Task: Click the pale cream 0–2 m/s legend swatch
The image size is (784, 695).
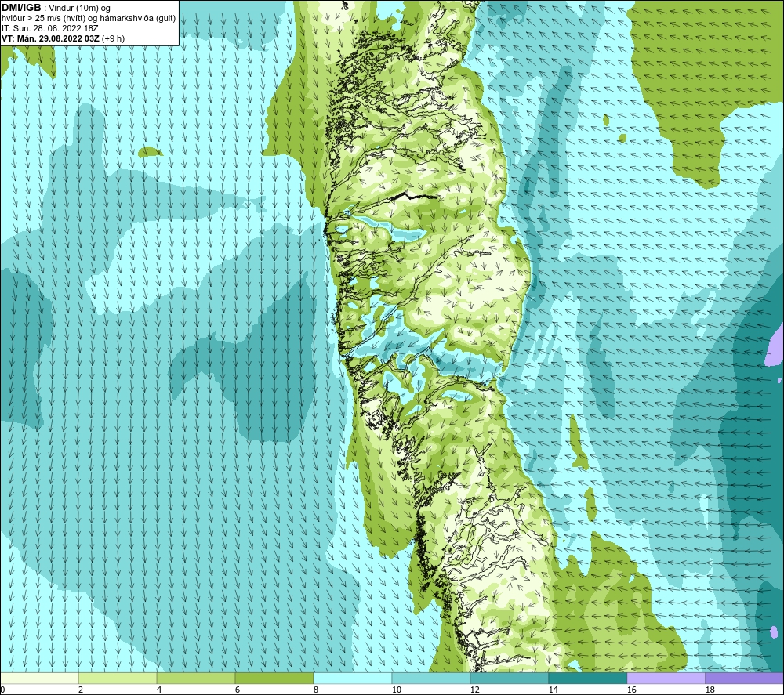Action: (x=39, y=678)
